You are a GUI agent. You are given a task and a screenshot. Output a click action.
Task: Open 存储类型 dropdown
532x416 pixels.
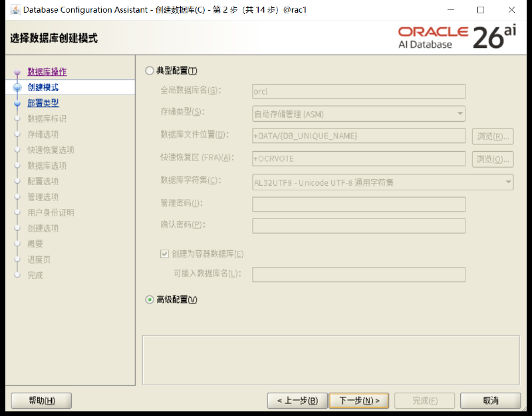coord(358,114)
